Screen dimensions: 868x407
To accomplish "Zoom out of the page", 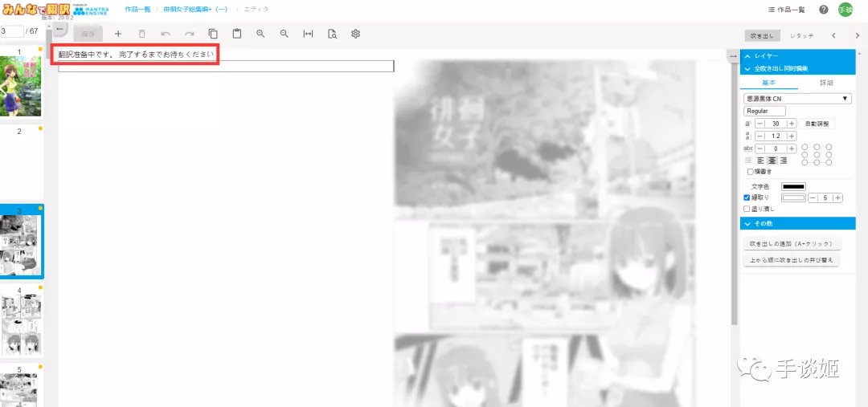I will pyautogui.click(x=285, y=34).
